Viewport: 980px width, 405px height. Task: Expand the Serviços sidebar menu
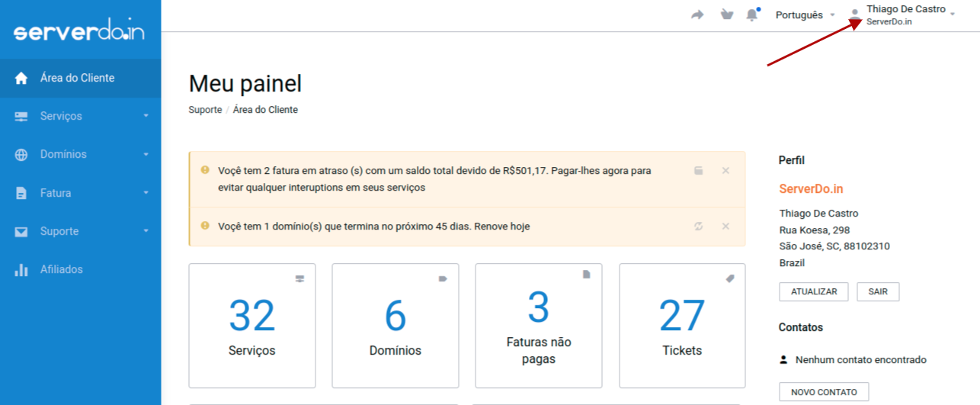pyautogui.click(x=80, y=116)
